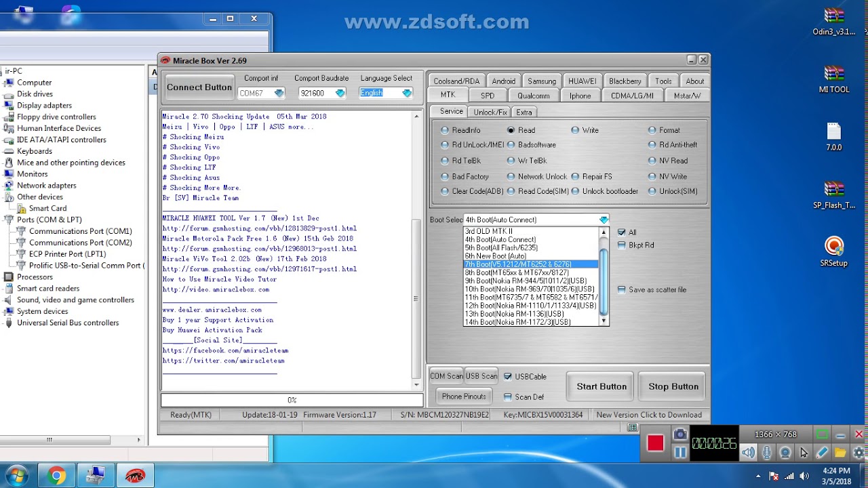The width and height of the screenshot is (868, 488).
Task: Show hidden system tray icons
Action: [757, 475]
